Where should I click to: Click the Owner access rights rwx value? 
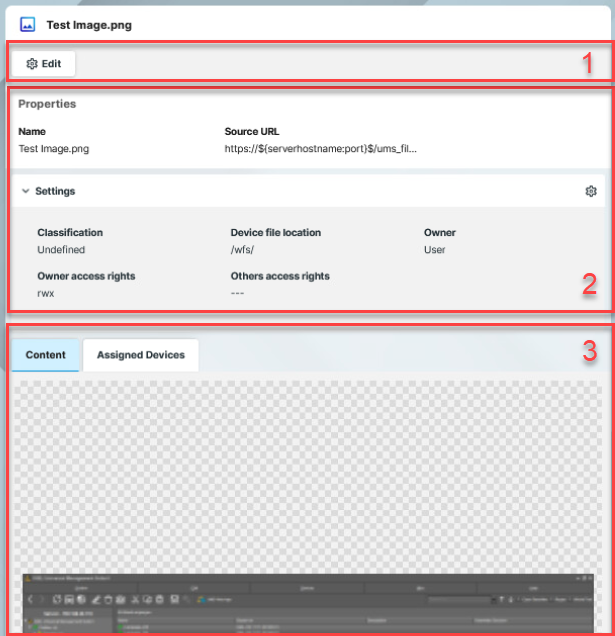(x=47, y=294)
